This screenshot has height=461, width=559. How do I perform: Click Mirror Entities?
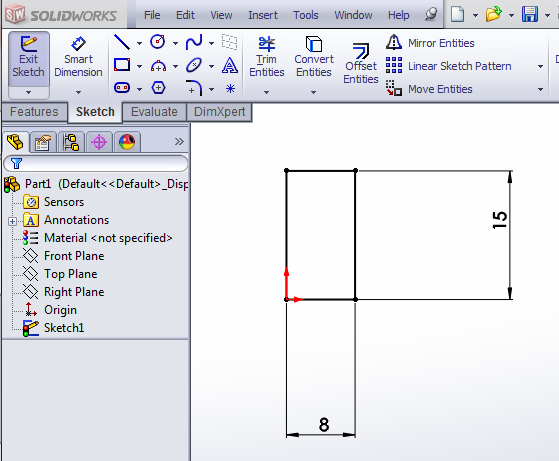(x=430, y=43)
